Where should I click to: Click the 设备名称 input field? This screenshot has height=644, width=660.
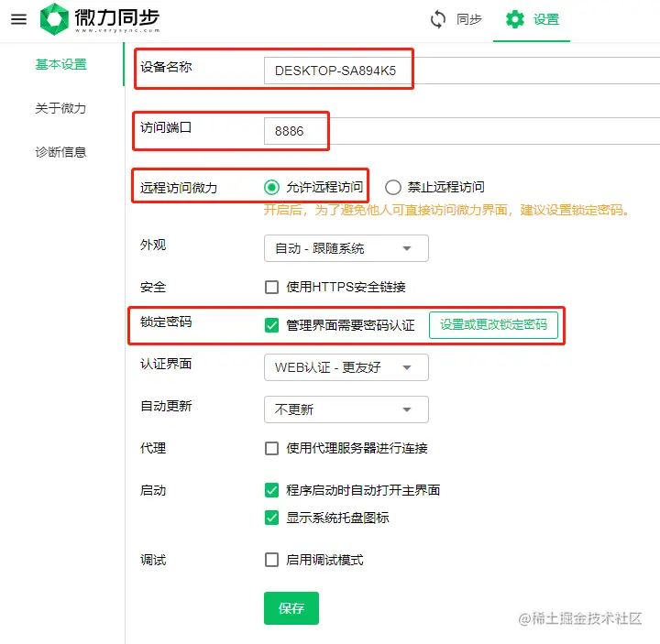pos(462,71)
